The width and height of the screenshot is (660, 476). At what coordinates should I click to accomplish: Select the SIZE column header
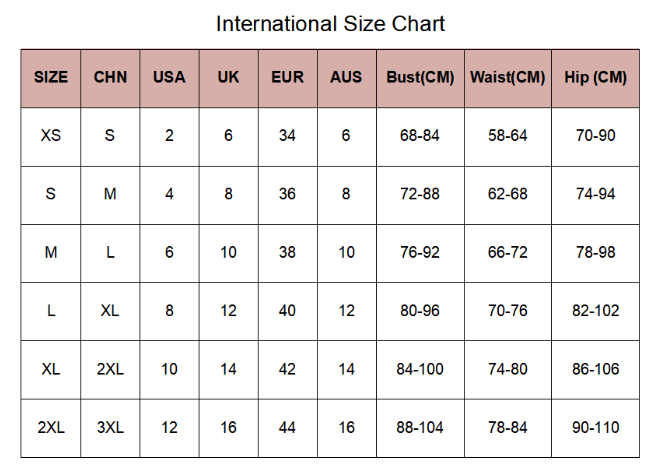pos(51,77)
